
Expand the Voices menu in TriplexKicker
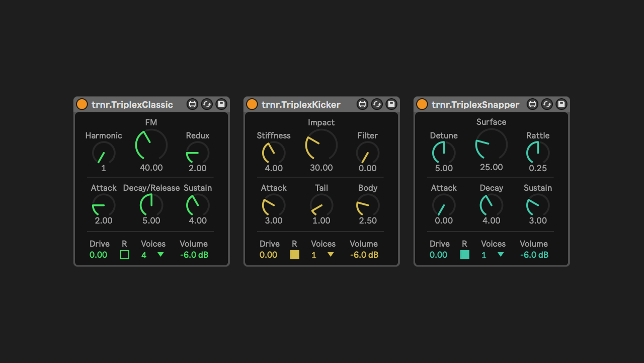tap(331, 255)
